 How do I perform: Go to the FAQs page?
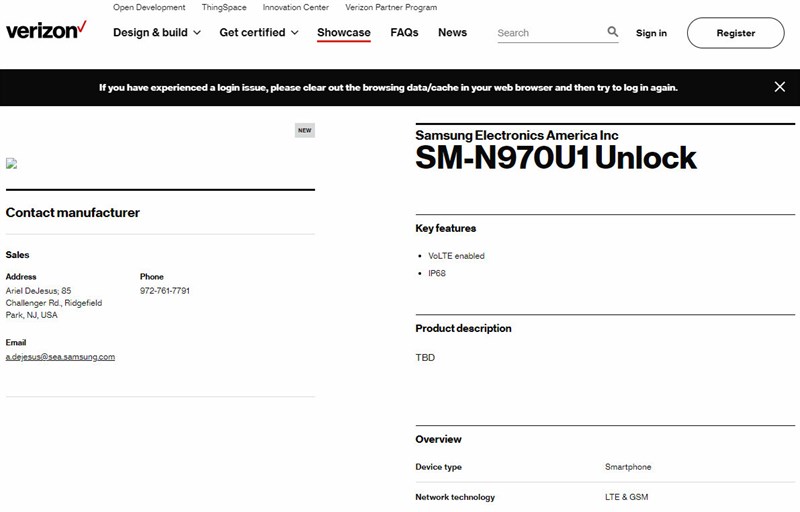click(x=404, y=32)
